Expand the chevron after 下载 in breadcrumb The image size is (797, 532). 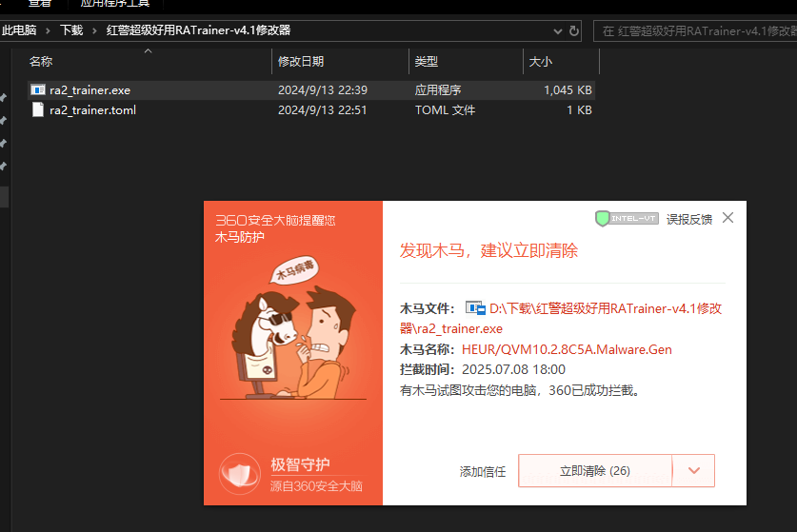(x=94, y=30)
